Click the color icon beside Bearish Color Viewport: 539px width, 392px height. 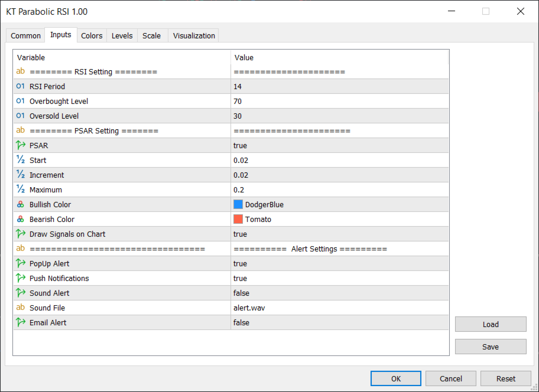coord(21,219)
